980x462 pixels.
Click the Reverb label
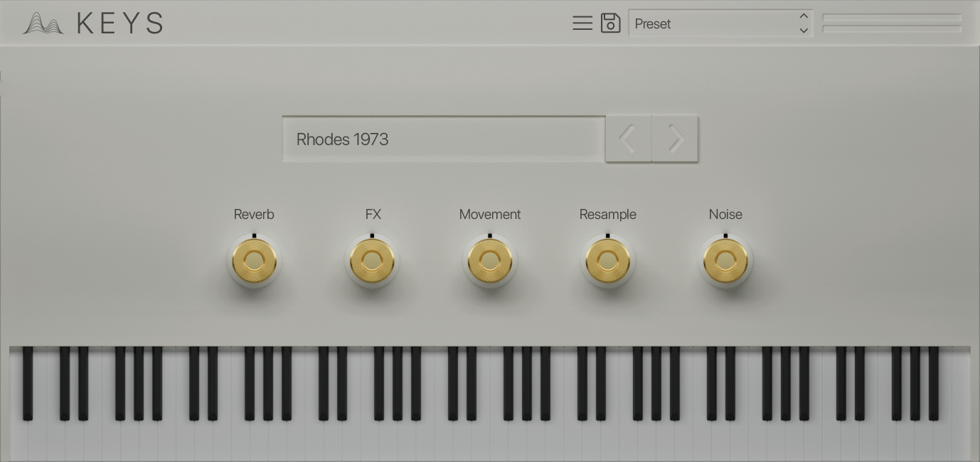click(254, 215)
